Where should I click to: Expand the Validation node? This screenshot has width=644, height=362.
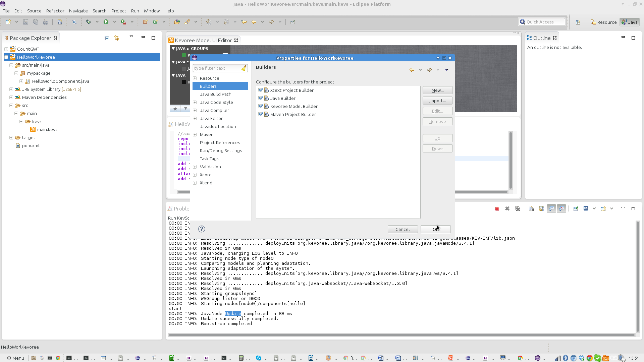[195, 167]
